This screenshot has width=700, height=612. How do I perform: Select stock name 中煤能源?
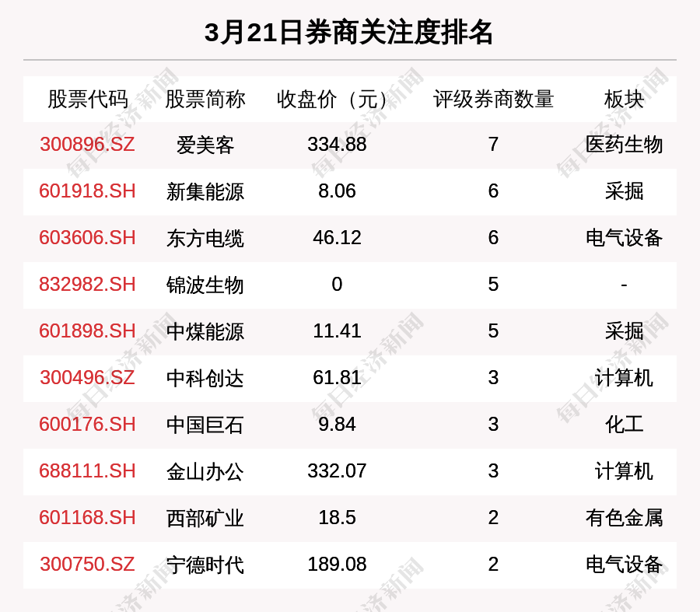click(x=205, y=332)
